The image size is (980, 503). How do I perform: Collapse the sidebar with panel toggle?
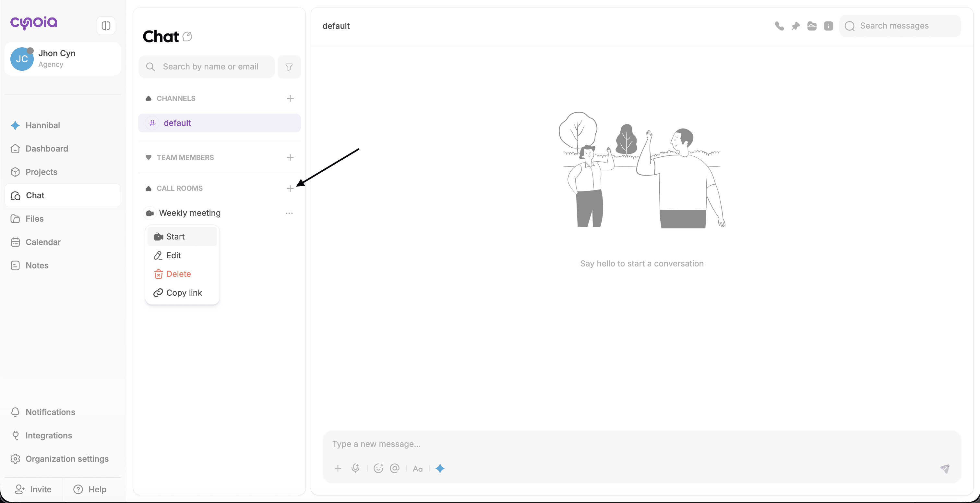(x=106, y=26)
